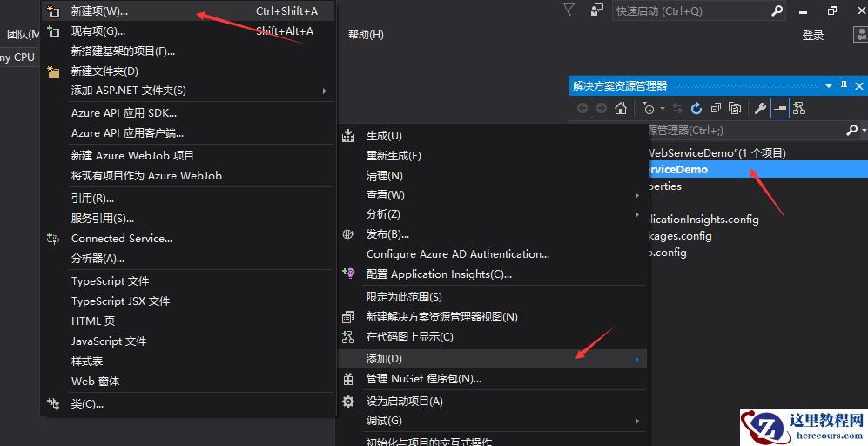Click the 配置 Application Insights lightbulb icon
This screenshot has height=446, width=868.
[x=348, y=274]
